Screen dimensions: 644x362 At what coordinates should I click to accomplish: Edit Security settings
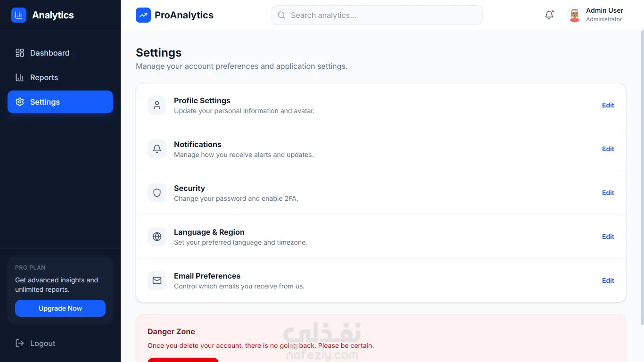click(608, 193)
